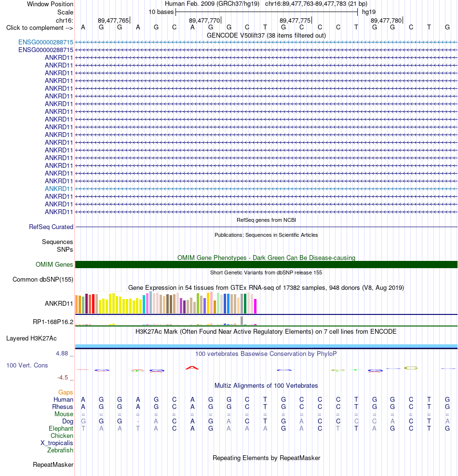Click the Window Position label

(50, 4)
